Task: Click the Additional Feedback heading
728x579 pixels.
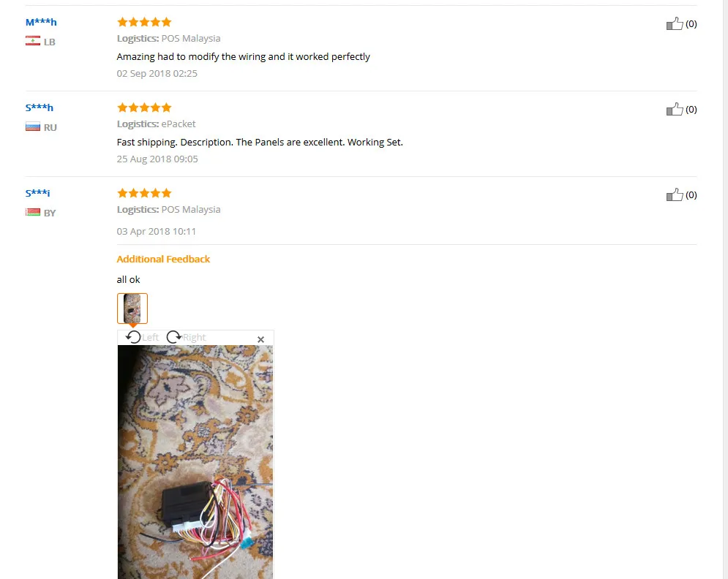Action: coord(163,259)
